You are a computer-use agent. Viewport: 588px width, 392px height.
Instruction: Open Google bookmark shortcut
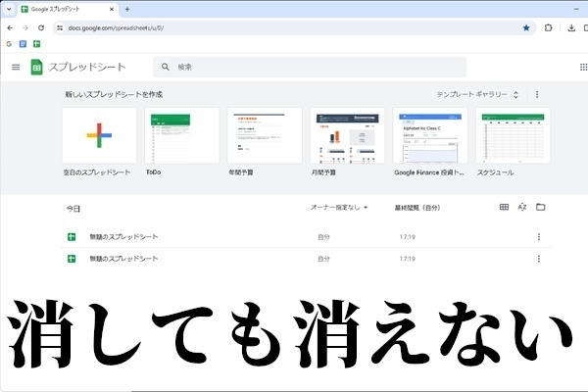coord(9,44)
